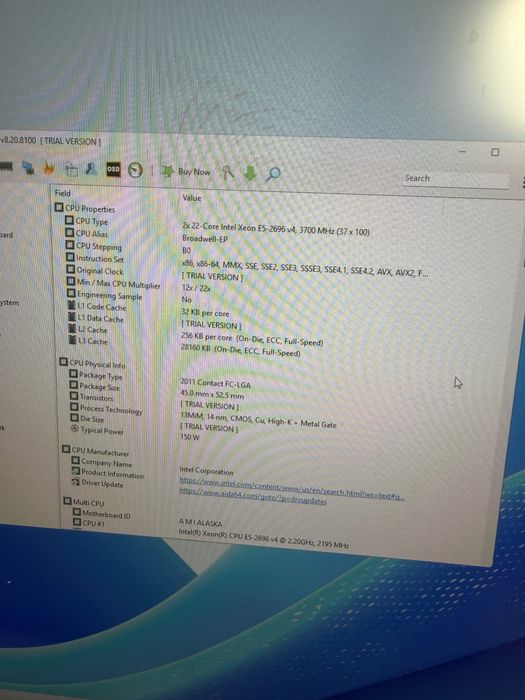Click the 150 W typical power value
Image resolution: width=525 pixels, height=700 pixels.
tap(190, 437)
